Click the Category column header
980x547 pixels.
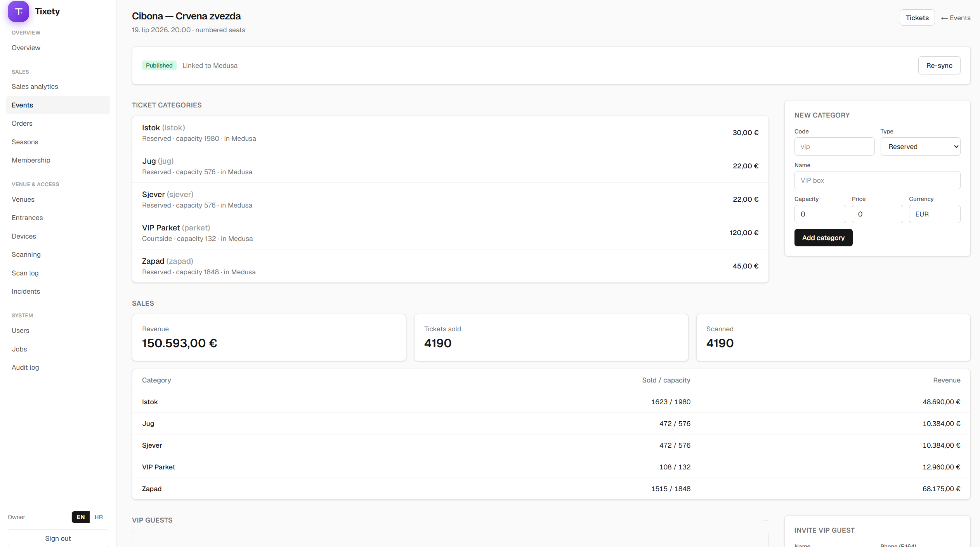156,380
